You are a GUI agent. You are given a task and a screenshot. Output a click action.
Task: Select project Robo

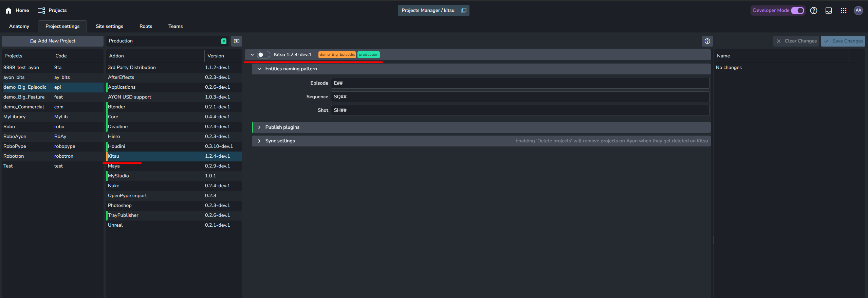[x=53, y=127]
